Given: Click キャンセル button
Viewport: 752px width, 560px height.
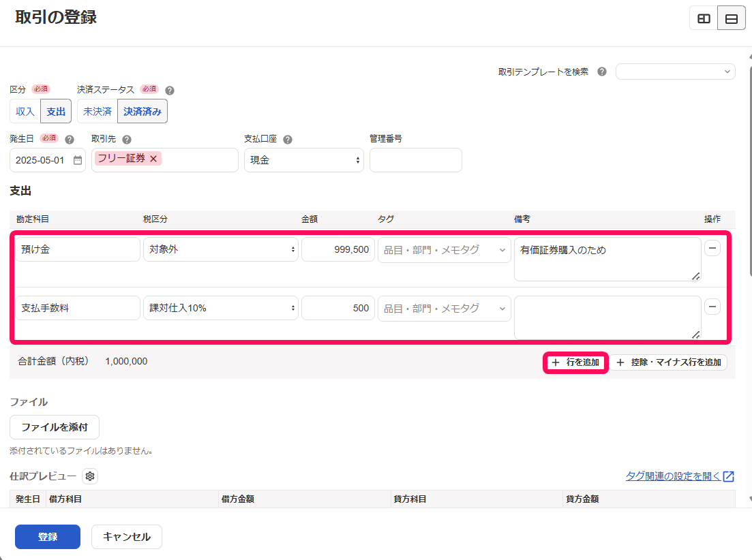Looking at the screenshot, I should [x=127, y=537].
